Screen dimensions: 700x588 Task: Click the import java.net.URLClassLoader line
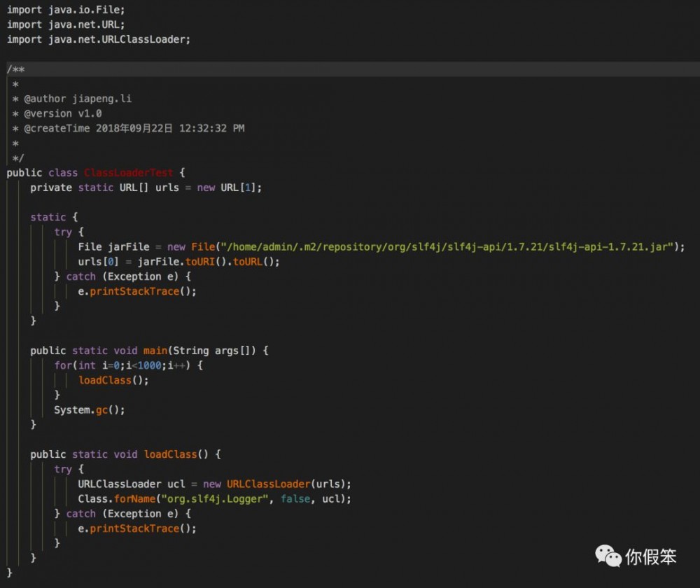(98, 39)
